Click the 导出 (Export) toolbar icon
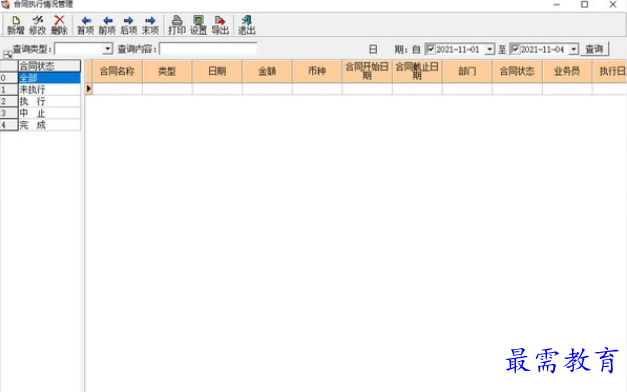The image size is (627, 392). coord(220,25)
